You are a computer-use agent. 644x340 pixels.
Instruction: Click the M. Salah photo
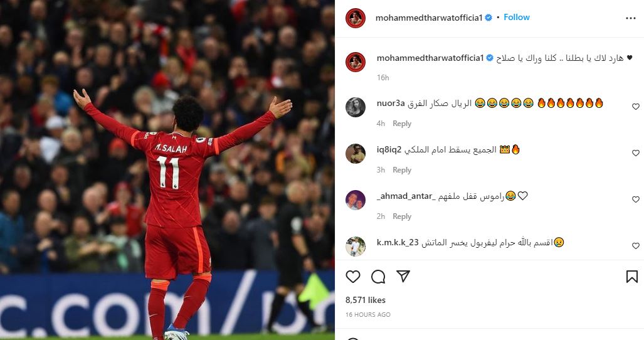pyautogui.click(x=167, y=170)
